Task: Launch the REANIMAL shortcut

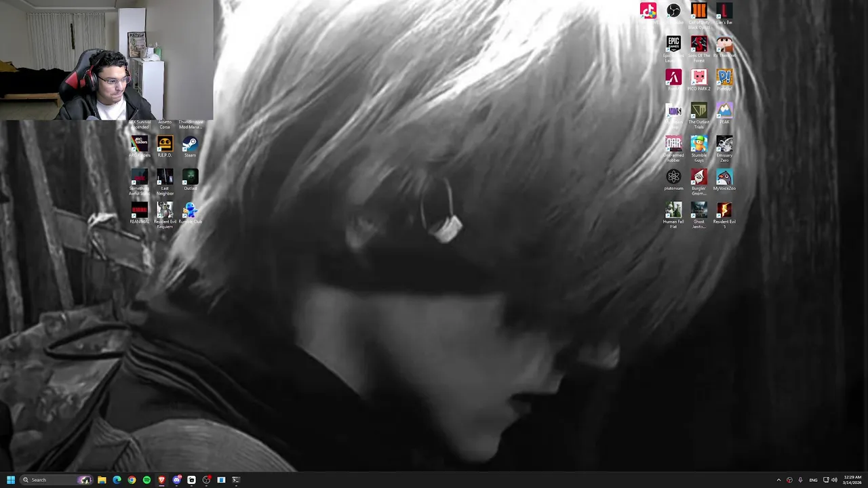Action: [x=139, y=213]
